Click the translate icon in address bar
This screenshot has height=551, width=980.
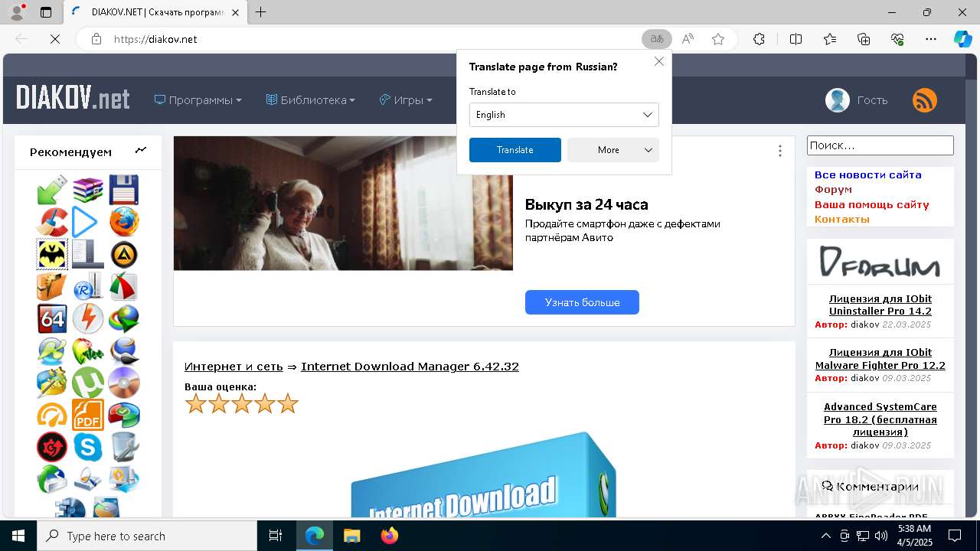(x=656, y=39)
